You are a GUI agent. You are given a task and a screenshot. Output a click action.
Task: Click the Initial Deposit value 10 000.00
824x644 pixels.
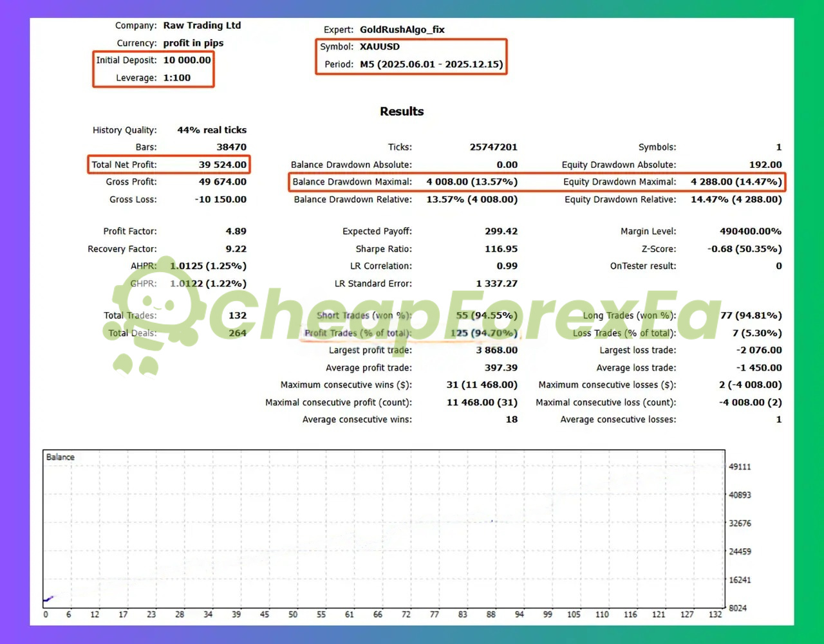click(x=187, y=60)
